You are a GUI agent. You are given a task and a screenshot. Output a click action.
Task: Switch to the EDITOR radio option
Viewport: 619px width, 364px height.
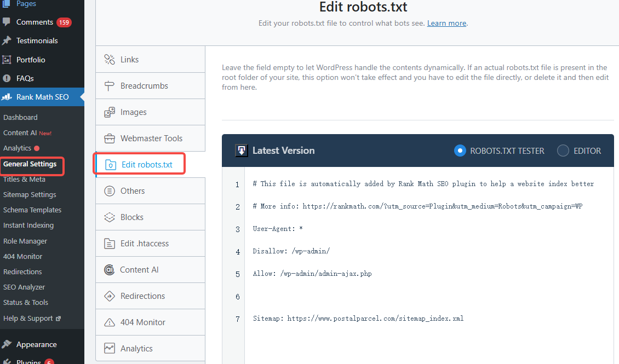click(564, 150)
